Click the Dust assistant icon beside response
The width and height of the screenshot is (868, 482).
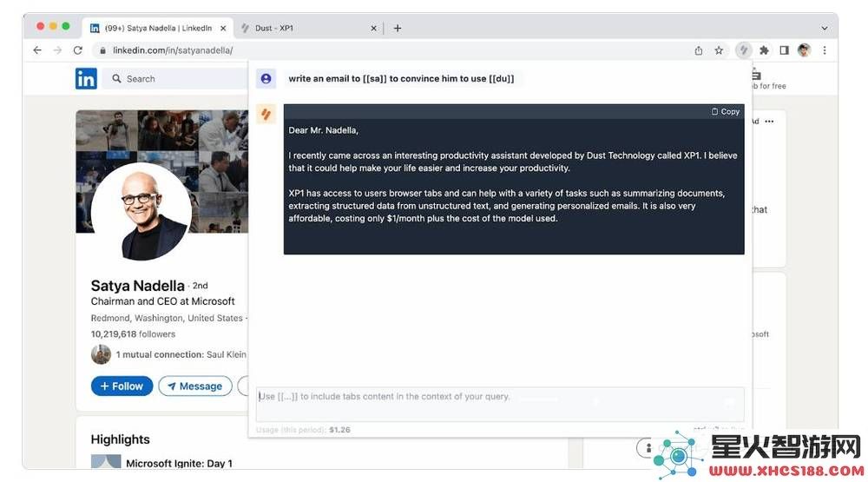[266, 114]
